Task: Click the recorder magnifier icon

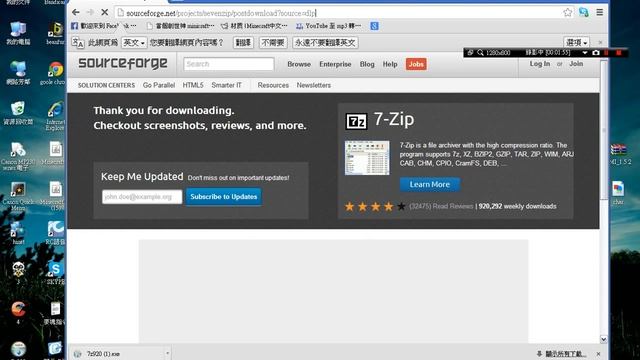Action: click(x=480, y=53)
